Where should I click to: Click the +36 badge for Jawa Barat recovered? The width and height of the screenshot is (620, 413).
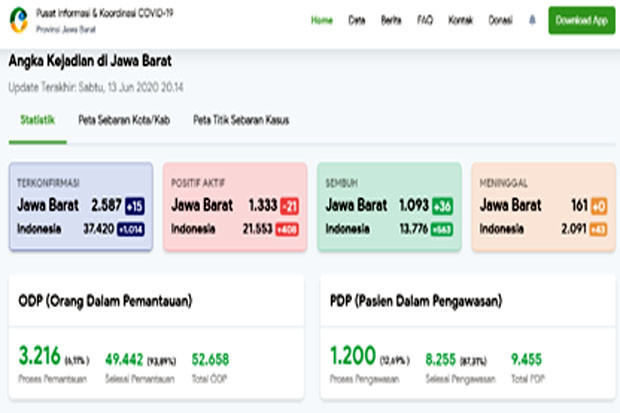[x=442, y=206]
